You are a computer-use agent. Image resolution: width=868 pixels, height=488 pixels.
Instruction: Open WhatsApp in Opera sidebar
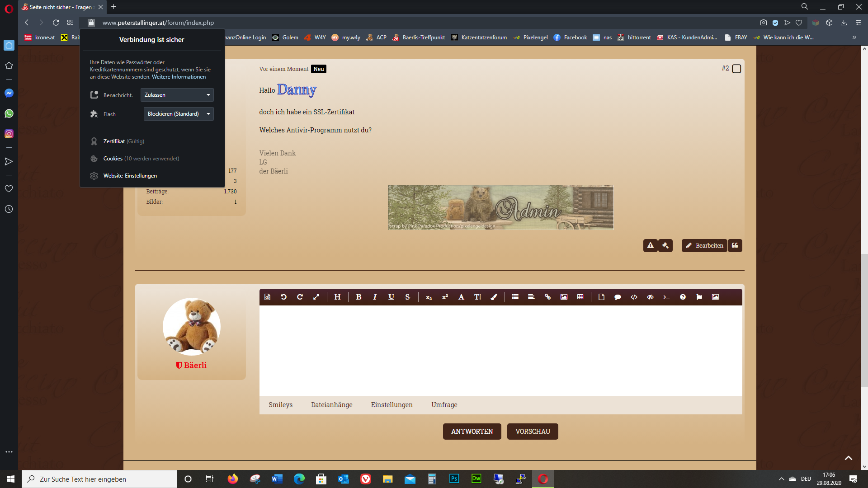[x=9, y=113]
